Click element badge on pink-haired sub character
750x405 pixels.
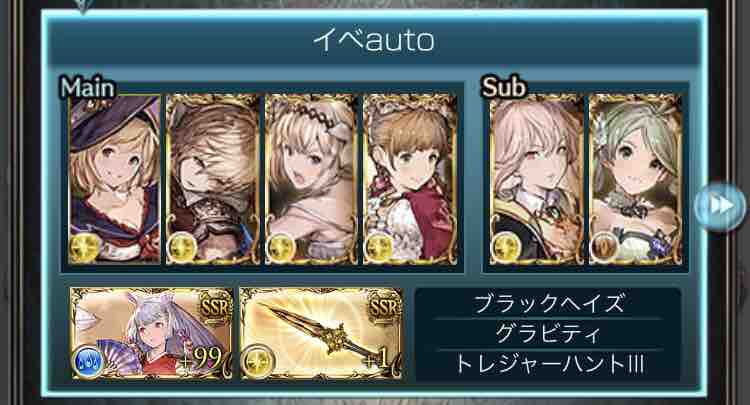pyautogui.click(x=507, y=247)
